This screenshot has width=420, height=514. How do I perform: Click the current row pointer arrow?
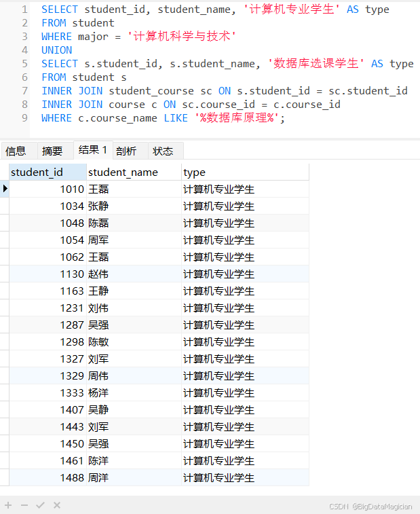(5, 189)
